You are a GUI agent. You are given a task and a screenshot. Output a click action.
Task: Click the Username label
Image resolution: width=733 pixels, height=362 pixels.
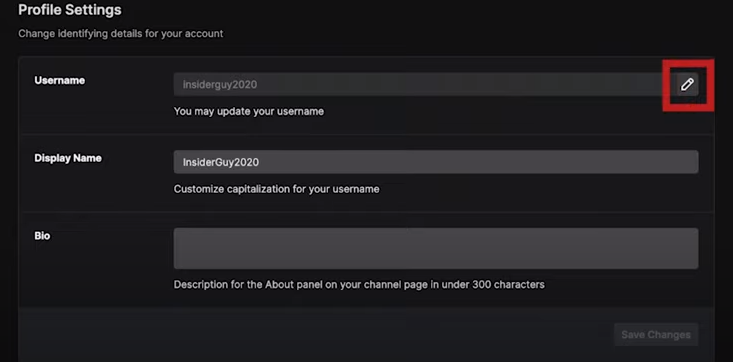59,80
